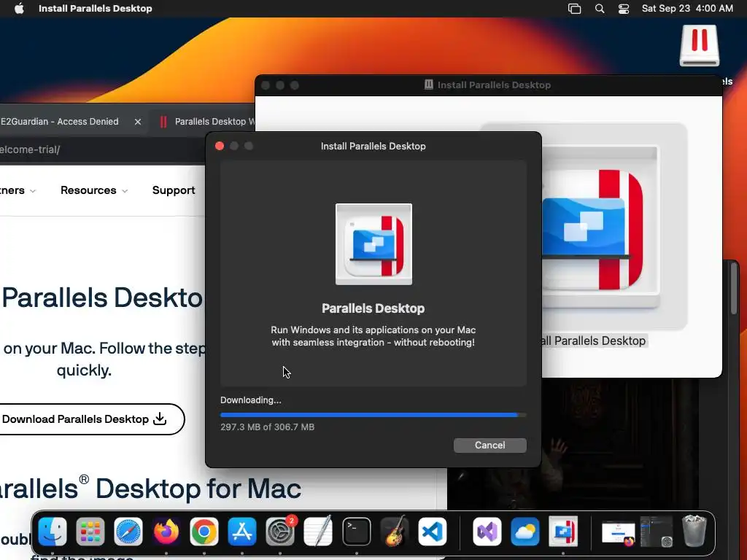Image resolution: width=747 pixels, height=560 pixels.
Task: Click Download Parallels Desktop button on webpage
Action: tap(90, 419)
